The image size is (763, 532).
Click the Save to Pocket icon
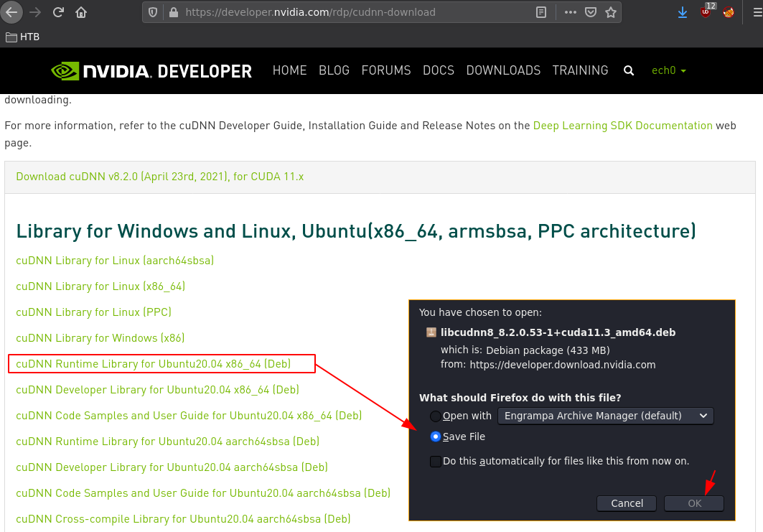point(591,12)
